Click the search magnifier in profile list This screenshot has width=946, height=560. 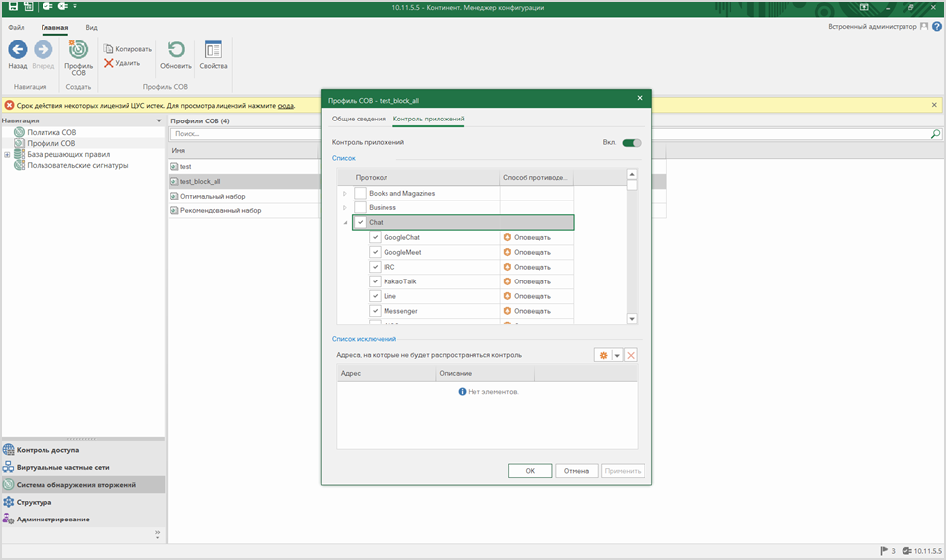point(935,134)
